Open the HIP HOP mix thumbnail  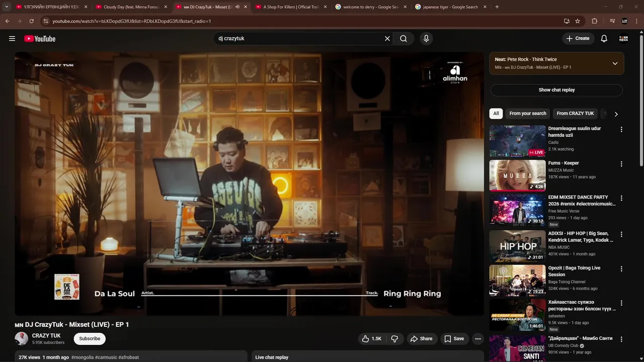[x=517, y=246]
